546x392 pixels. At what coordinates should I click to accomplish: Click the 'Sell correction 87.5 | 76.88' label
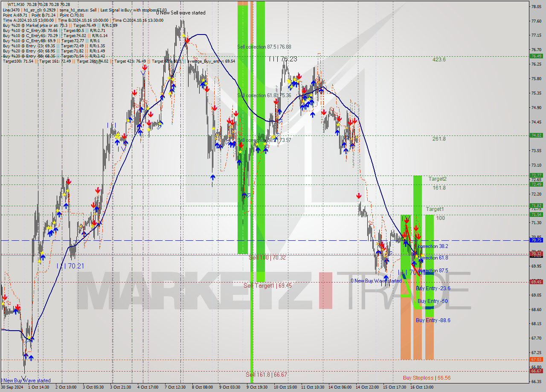coord(264,47)
